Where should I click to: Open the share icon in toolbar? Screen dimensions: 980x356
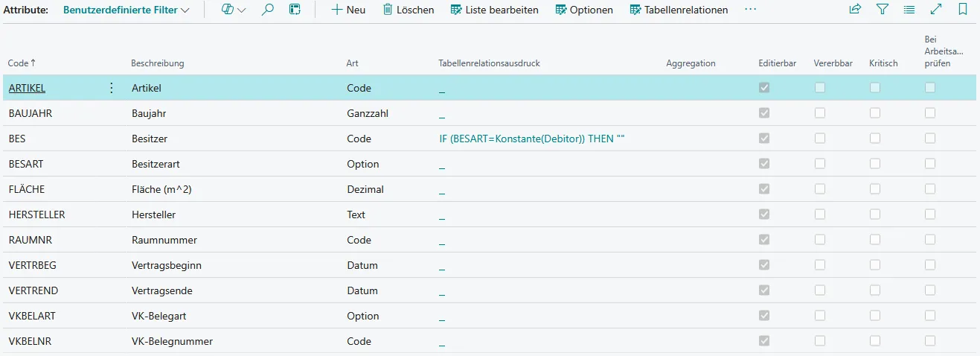coord(855,10)
